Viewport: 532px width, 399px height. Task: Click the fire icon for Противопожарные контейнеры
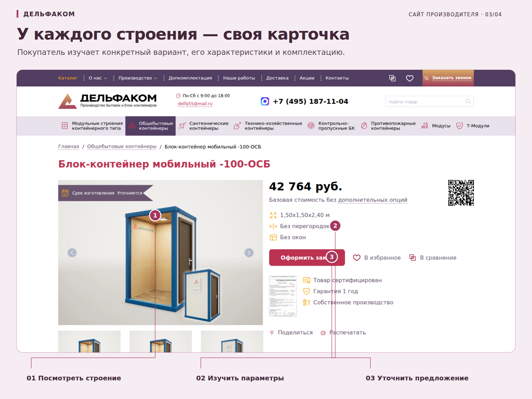(364, 125)
